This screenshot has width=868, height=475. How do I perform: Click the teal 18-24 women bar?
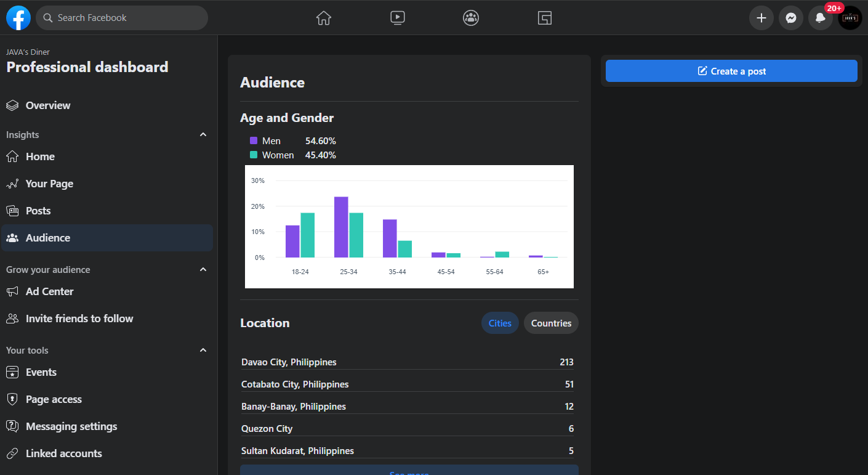pos(307,235)
